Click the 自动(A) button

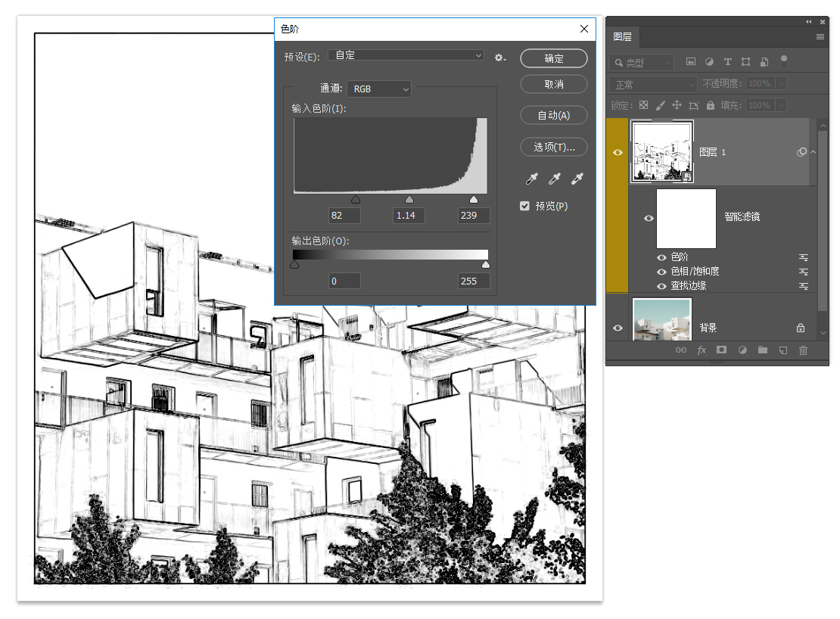(x=554, y=115)
